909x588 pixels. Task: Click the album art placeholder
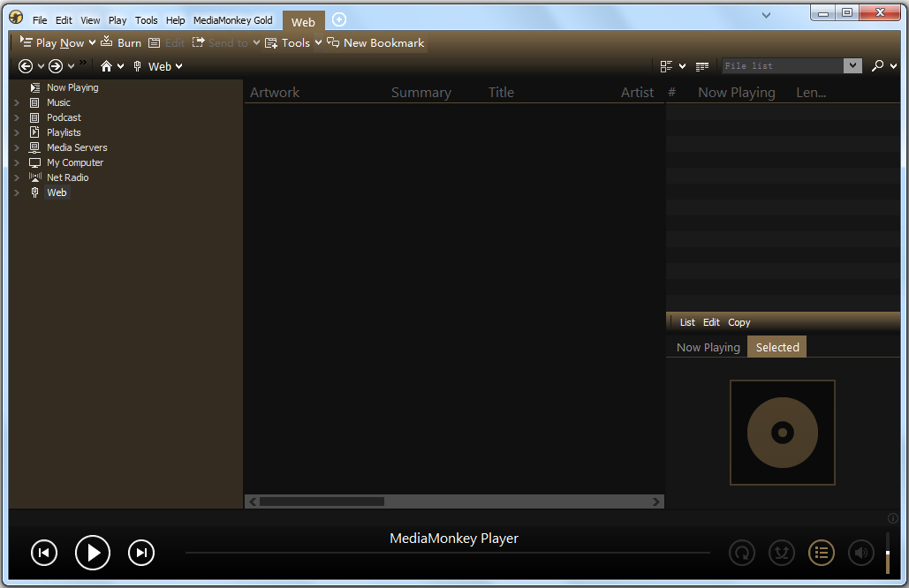coord(783,433)
